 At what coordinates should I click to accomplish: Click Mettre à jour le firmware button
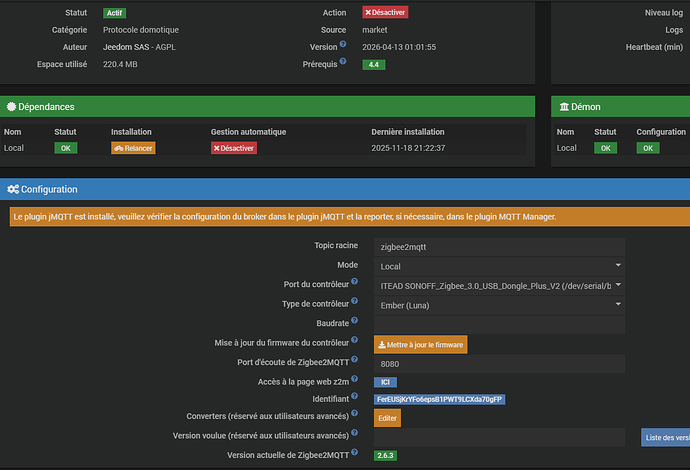pos(420,345)
